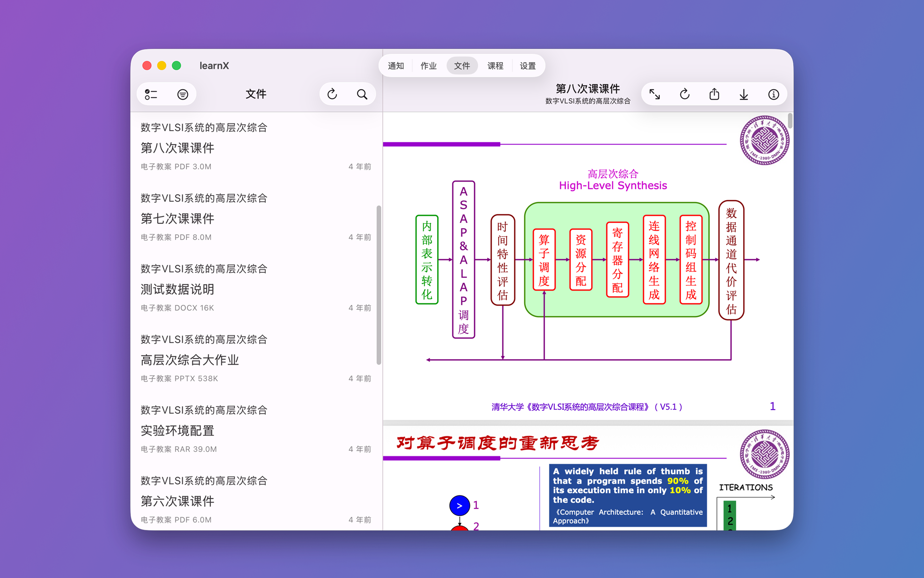Click the 寄存器分配 box in the slide
The height and width of the screenshot is (578, 924).
[x=617, y=260]
